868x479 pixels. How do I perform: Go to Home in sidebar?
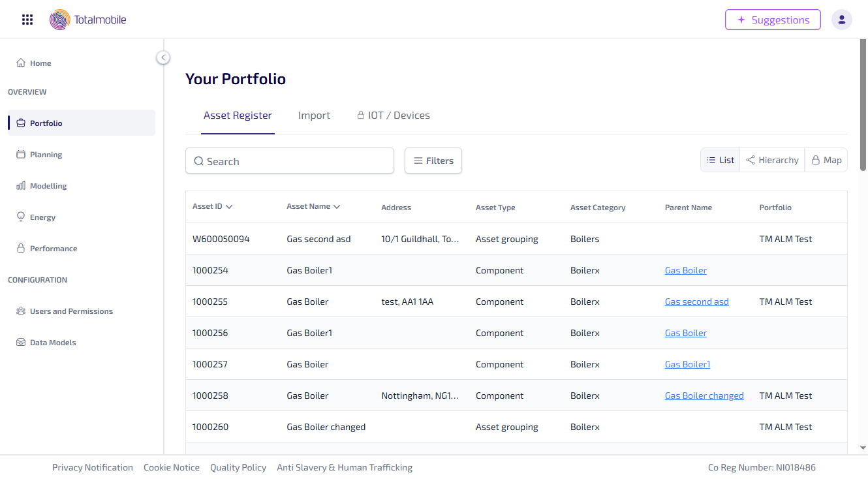tap(40, 63)
